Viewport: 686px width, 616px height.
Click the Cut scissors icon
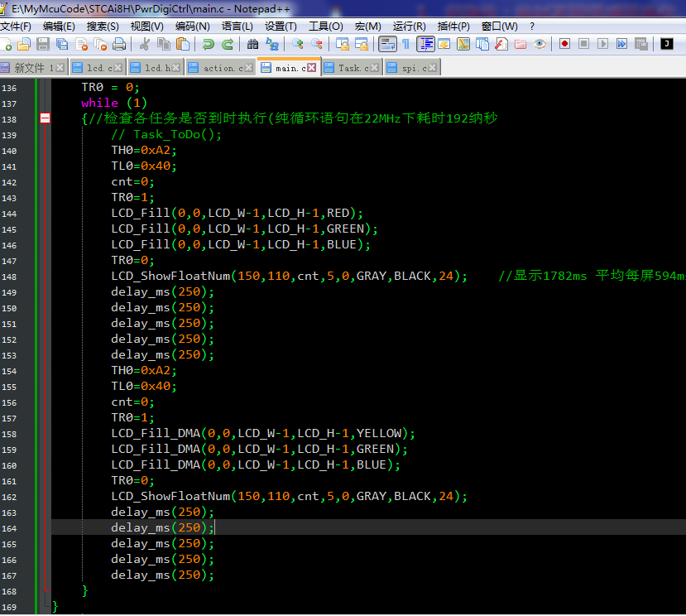(x=145, y=44)
